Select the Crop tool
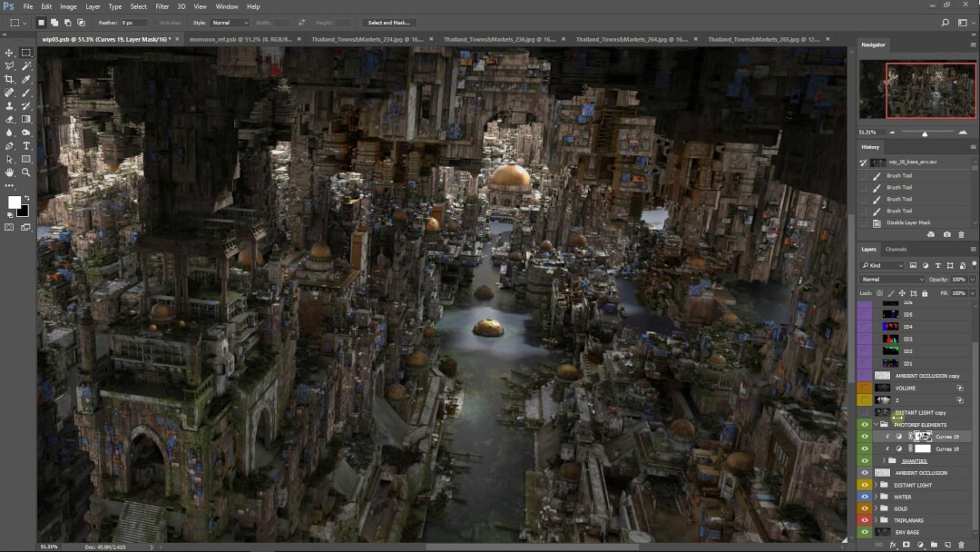The width and height of the screenshot is (980, 552). coord(9,79)
